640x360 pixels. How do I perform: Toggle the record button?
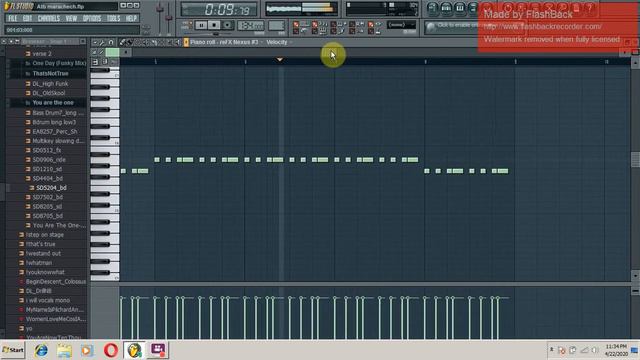click(227, 25)
